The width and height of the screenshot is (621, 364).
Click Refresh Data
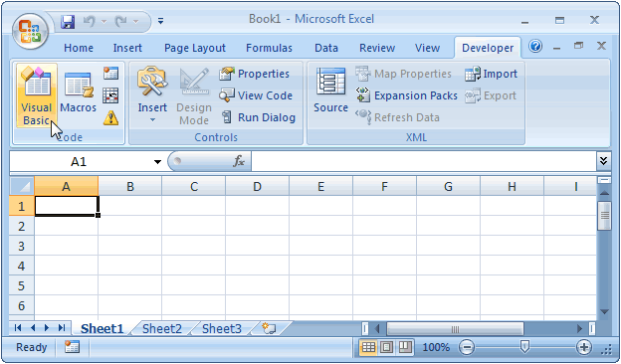click(398, 117)
